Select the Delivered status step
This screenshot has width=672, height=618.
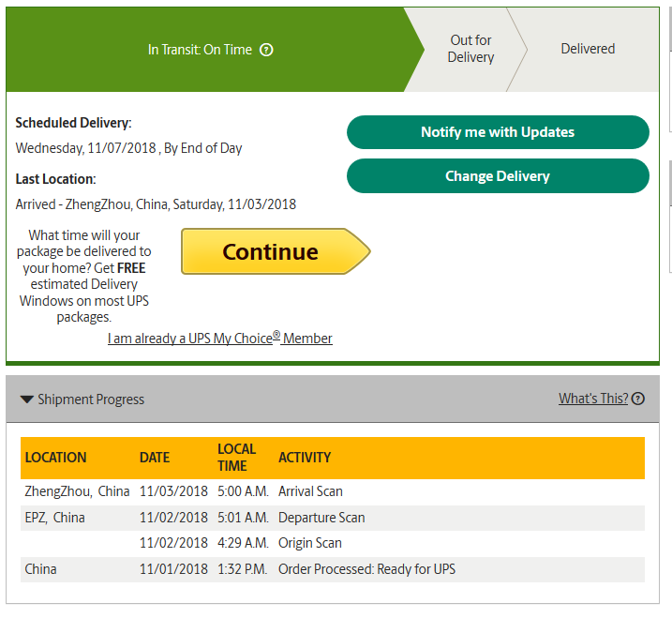pos(588,49)
